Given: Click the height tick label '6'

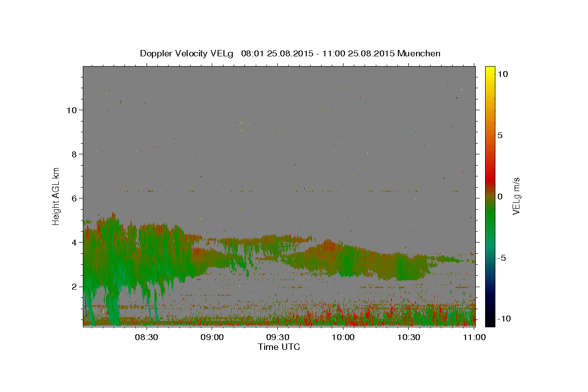Looking at the screenshot, I should 75,198.
